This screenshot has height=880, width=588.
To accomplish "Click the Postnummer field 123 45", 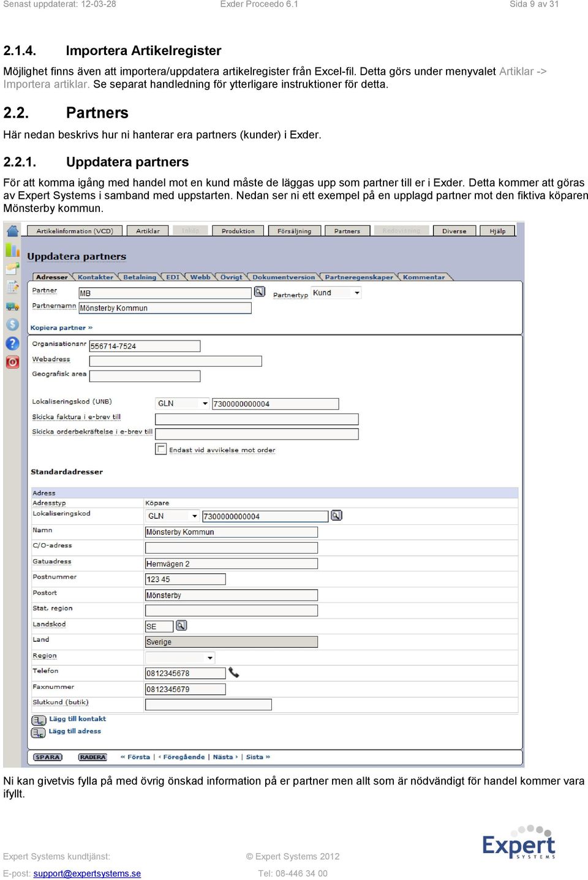I will 185,579.
